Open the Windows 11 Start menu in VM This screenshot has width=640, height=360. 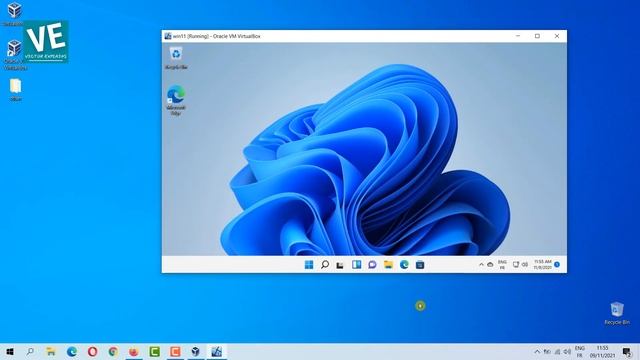tap(309, 265)
